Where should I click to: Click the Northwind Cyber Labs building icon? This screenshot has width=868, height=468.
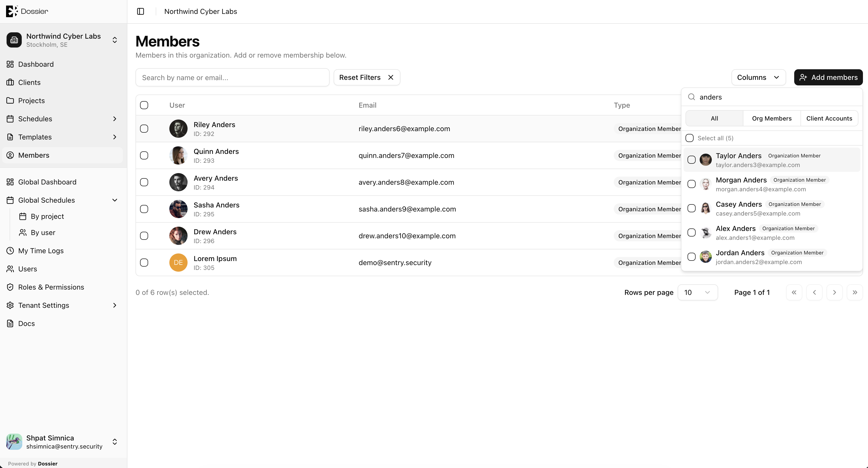click(x=14, y=40)
